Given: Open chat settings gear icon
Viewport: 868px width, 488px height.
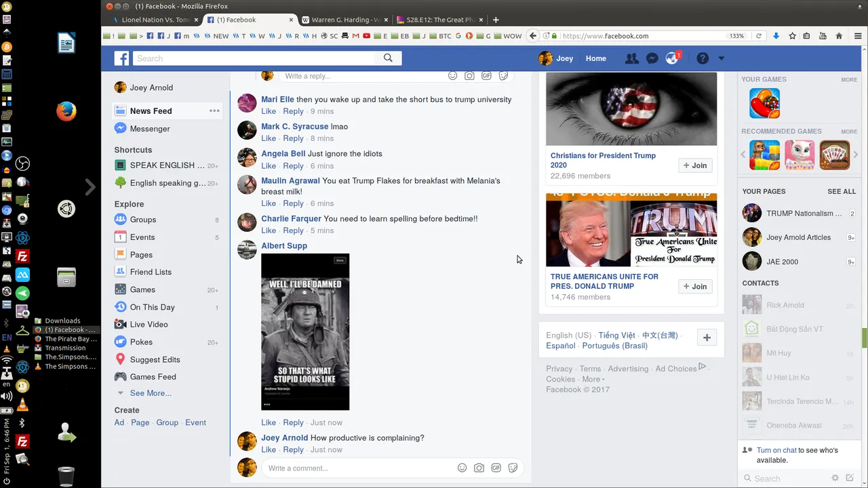Looking at the screenshot, I should point(835,478).
